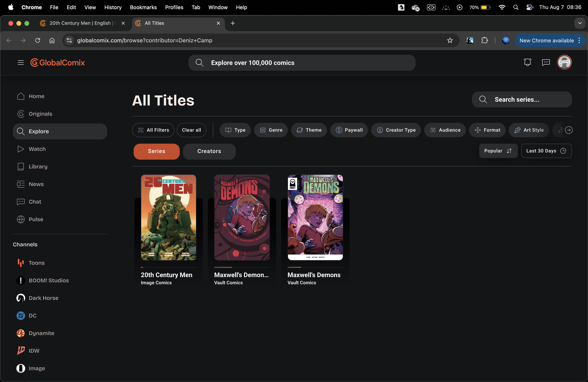Bookmark this page with the star icon
This screenshot has width=588, height=382.
click(x=450, y=40)
